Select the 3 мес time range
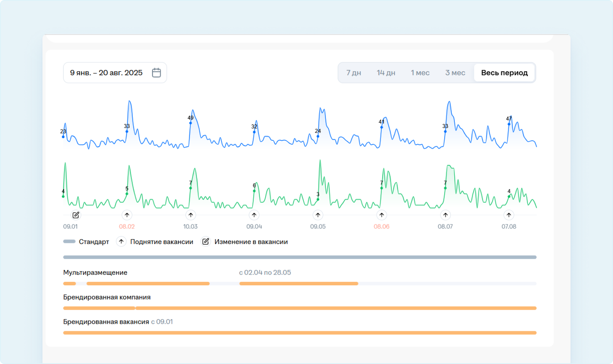Image resolution: width=613 pixels, height=364 pixels. point(455,73)
